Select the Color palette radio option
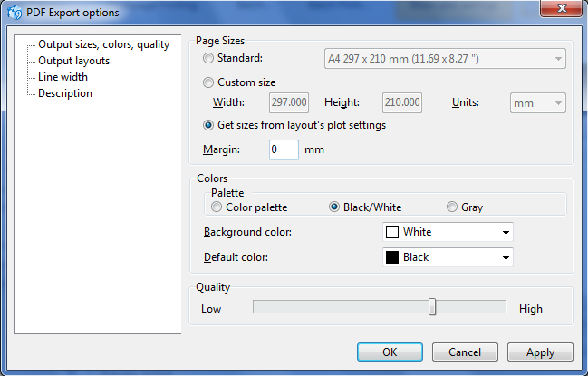The height and width of the screenshot is (376, 588). point(217,207)
